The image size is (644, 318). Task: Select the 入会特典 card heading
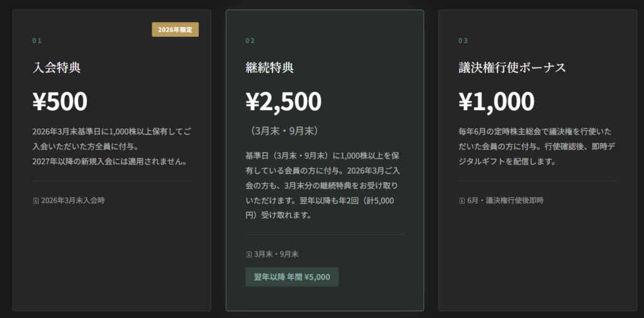point(57,67)
